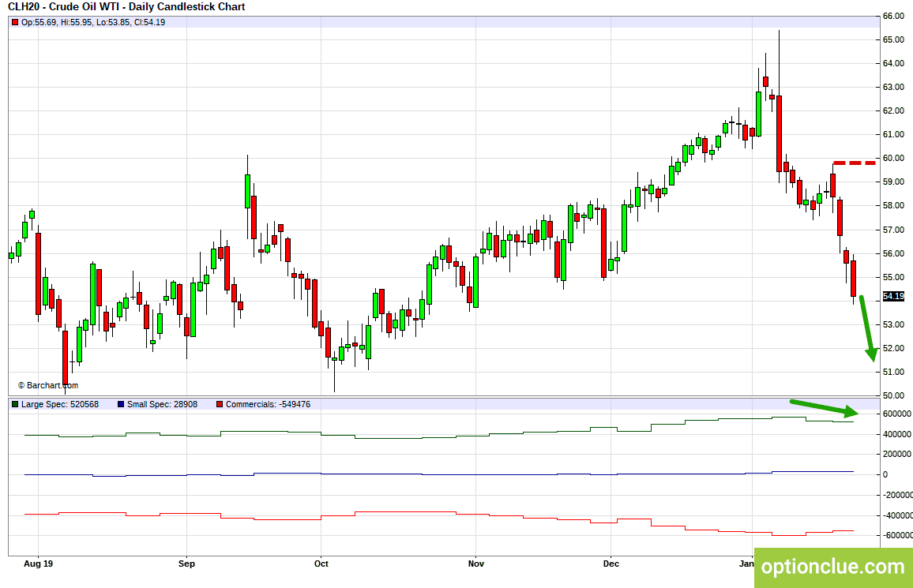Click the 0 value on COT axis
Screen dimensions: 913x588
coord(885,474)
